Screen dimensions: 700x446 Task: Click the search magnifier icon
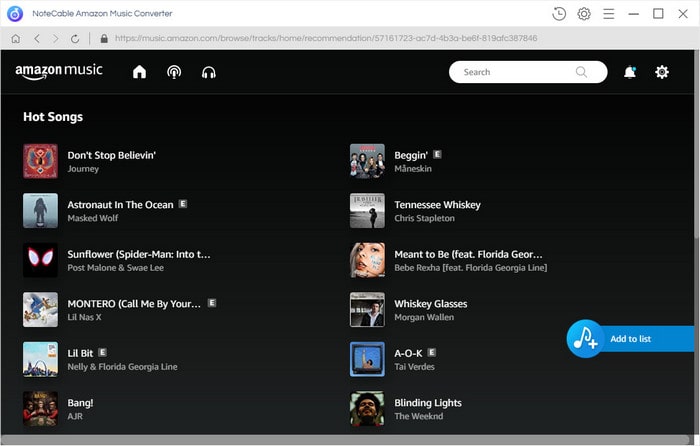(x=581, y=72)
